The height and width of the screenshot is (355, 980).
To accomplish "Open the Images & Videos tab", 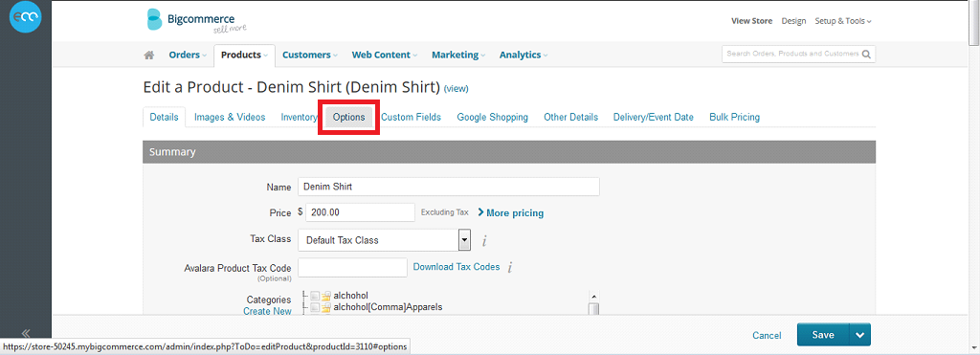I will point(230,117).
